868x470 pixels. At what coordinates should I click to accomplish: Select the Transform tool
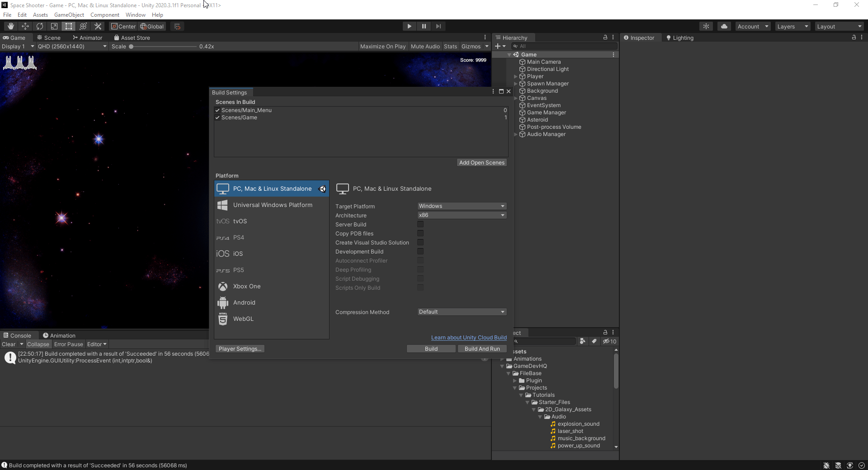[x=83, y=26]
